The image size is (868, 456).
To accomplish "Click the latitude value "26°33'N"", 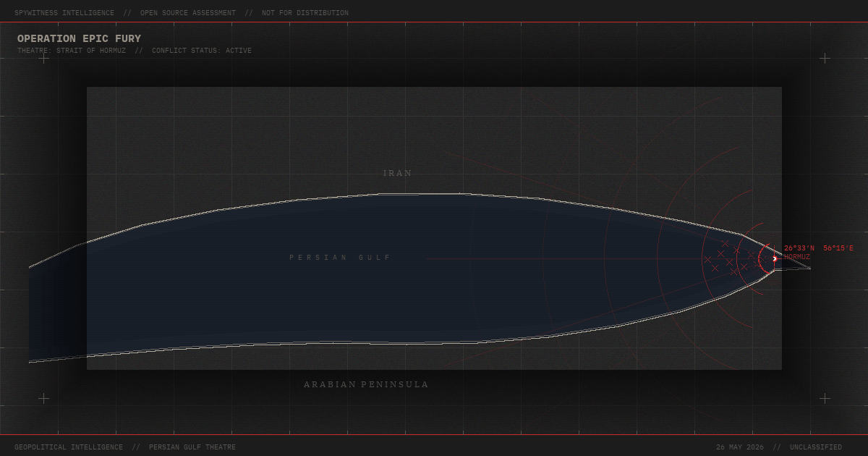I will (799, 248).
